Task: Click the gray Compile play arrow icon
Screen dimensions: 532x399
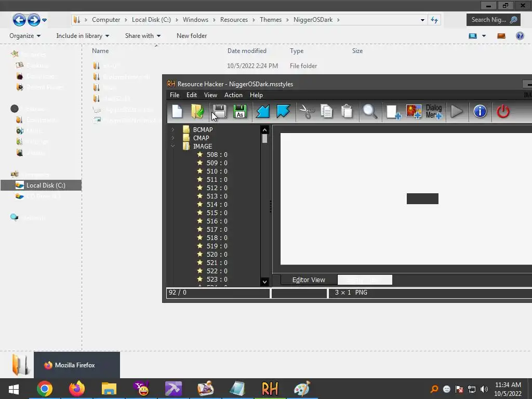Action: coord(456,111)
